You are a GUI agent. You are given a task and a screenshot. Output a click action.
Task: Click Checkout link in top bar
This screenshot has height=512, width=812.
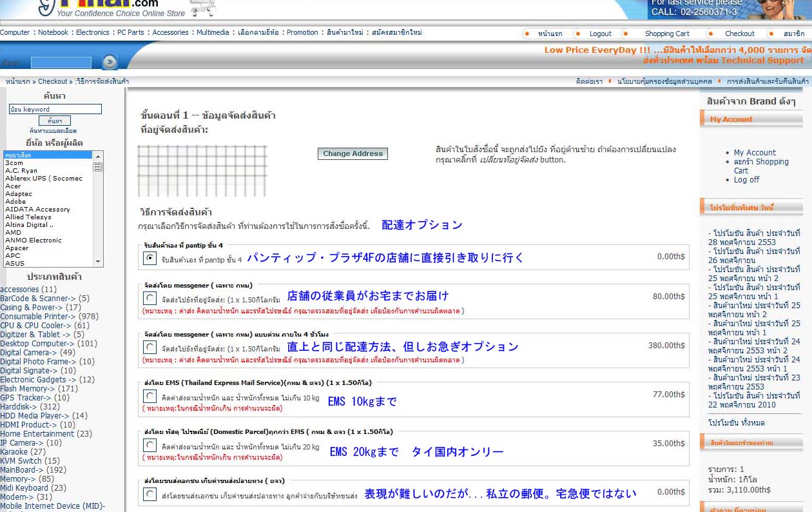740,34
